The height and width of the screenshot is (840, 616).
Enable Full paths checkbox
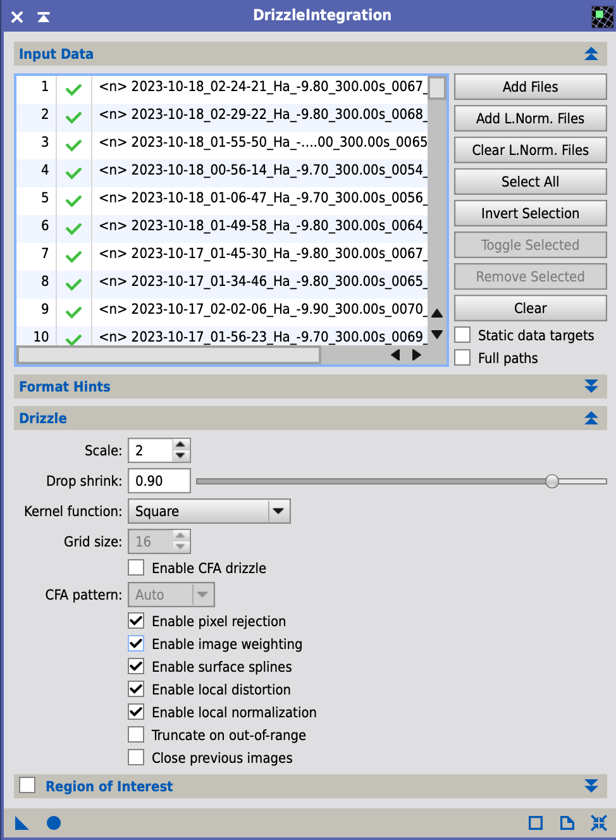(x=462, y=357)
